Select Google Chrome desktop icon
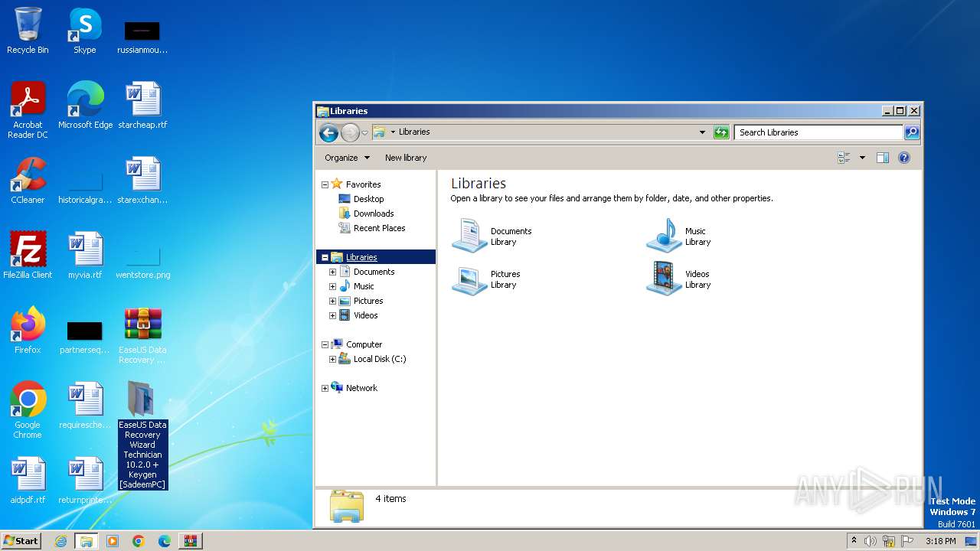The height and width of the screenshot is (551, 980). [x=28, y=410]
